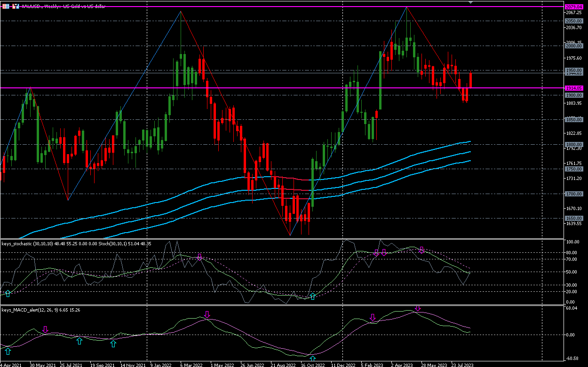
Task: Click the MACD magenta down arrow at March 2022
Action: (x=207, y=314)
